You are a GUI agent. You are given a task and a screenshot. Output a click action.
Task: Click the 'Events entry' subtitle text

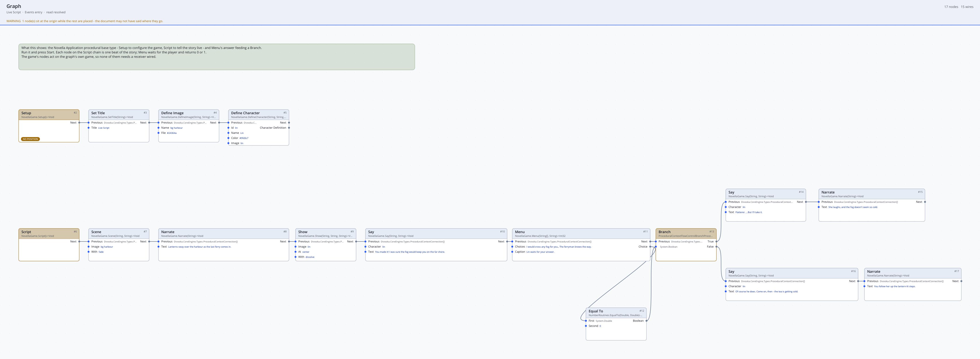click(34, 12)
